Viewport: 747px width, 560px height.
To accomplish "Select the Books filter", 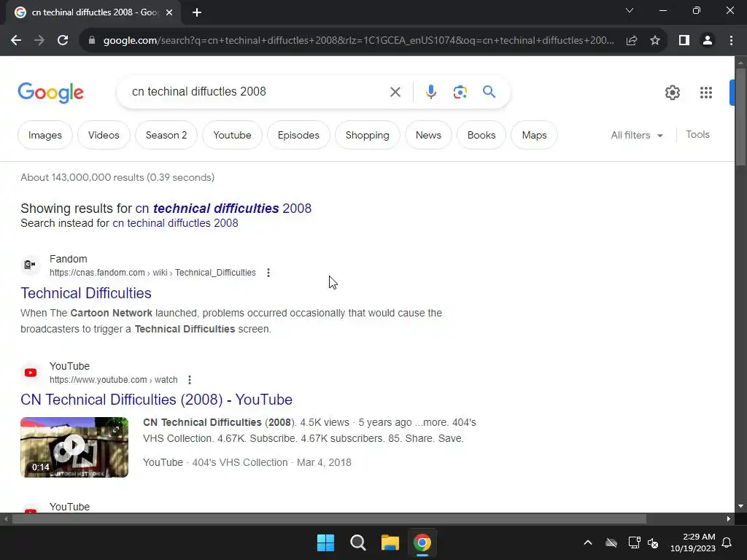I will [x=481, y=135].
